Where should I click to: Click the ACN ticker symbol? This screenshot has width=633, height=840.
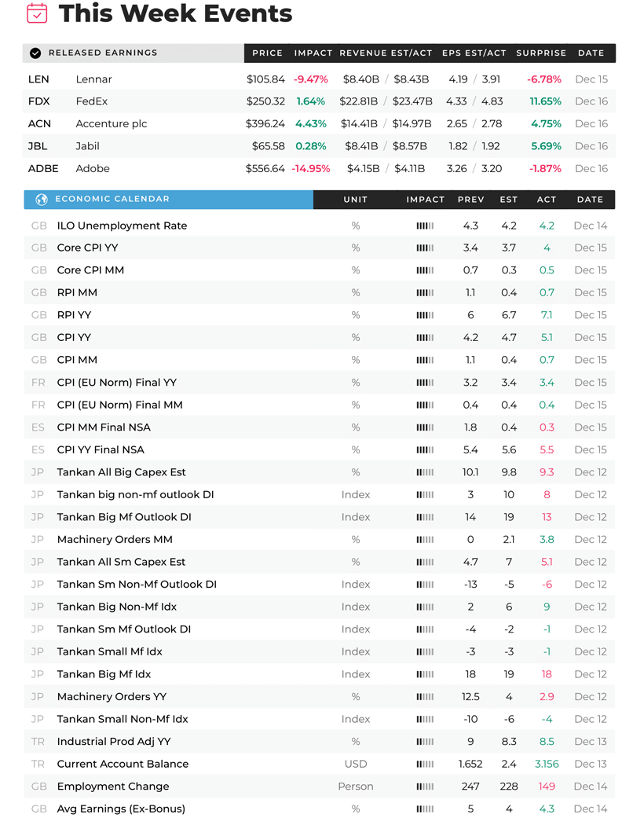point(39,123)
